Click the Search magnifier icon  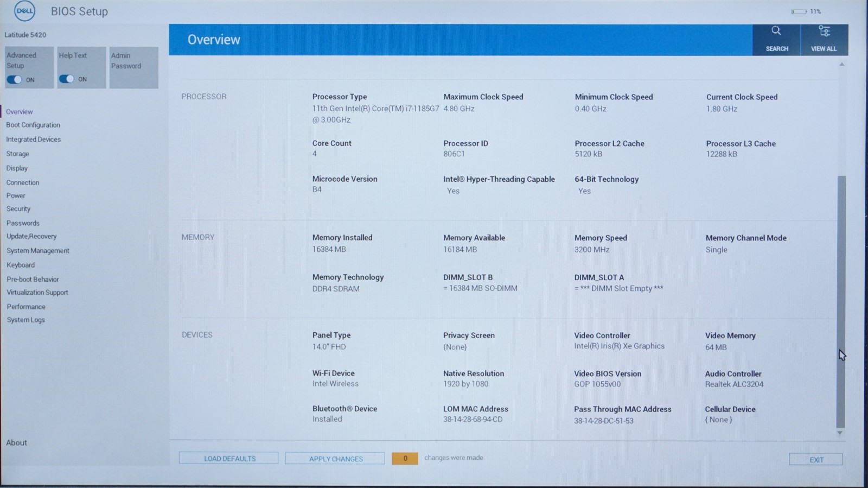tap(776, 31)
